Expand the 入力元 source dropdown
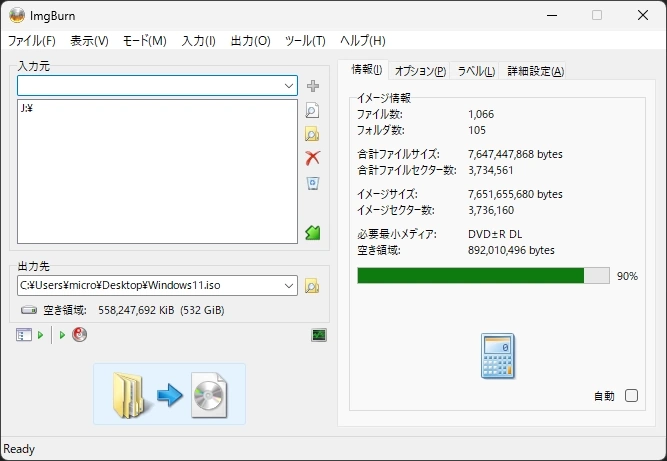 coord(289,86)
